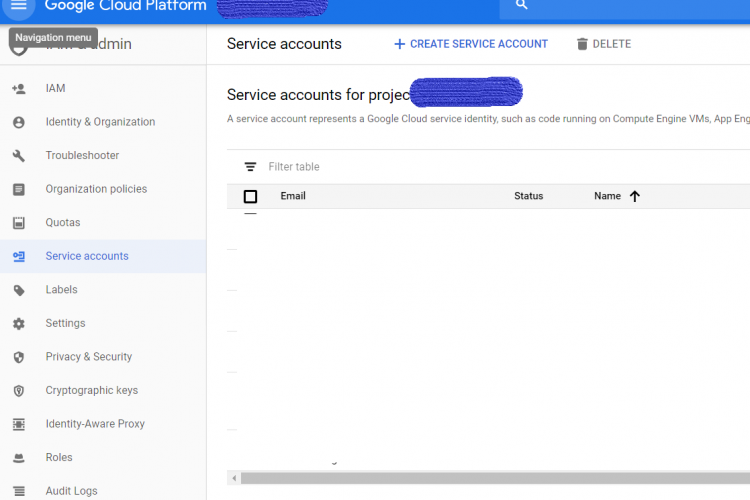
Task: Click the Service accounts key icon
Action: [x=19, y=256]
